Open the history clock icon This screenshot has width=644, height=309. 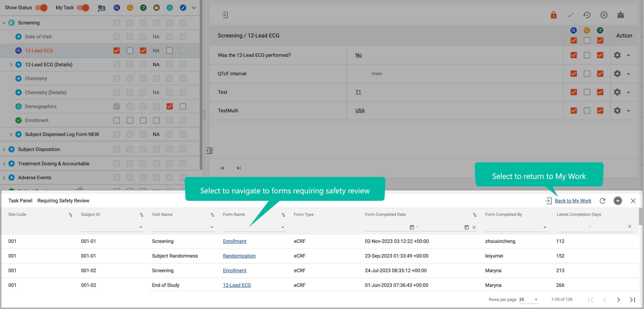coord(587,15)
